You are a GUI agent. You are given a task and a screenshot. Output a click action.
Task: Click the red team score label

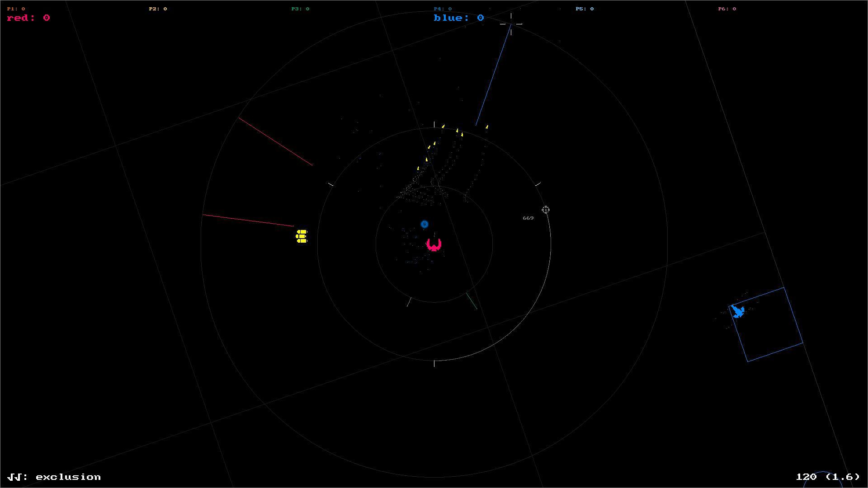point(28,18)
